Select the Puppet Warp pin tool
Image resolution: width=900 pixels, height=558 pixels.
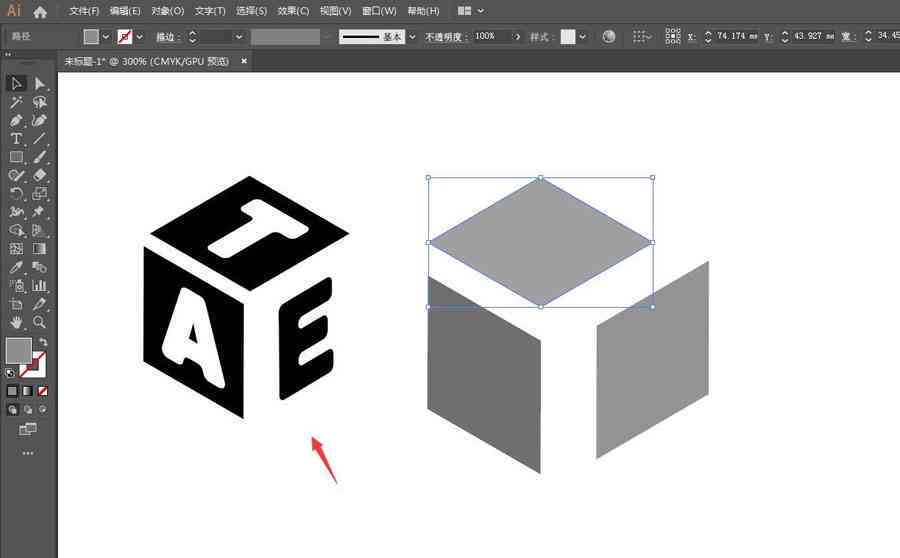[x=39, y=212]
